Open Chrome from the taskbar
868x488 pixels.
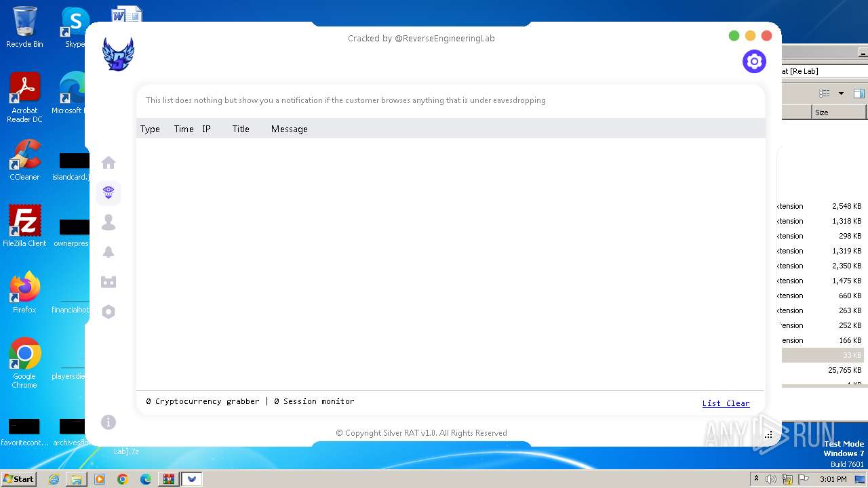point(123,479)
